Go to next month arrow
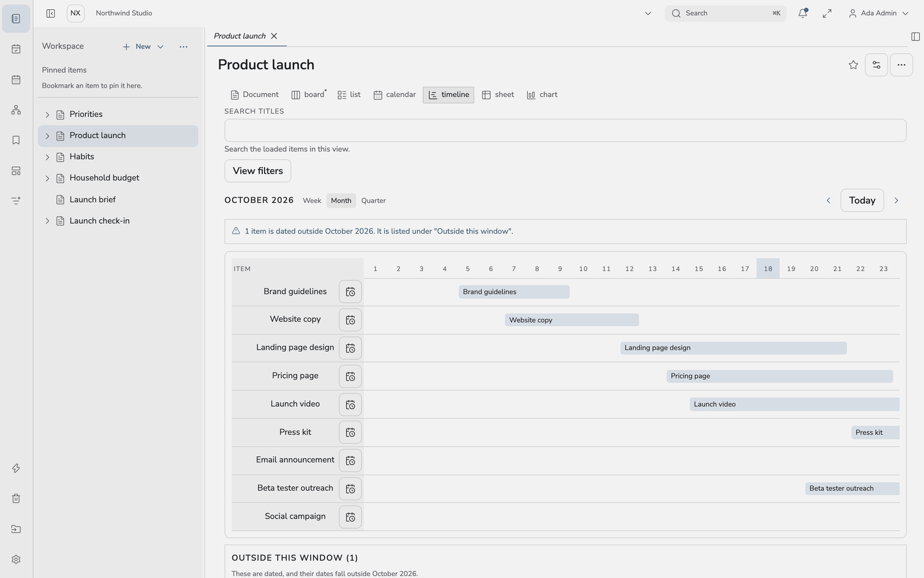 coord(896,201)
